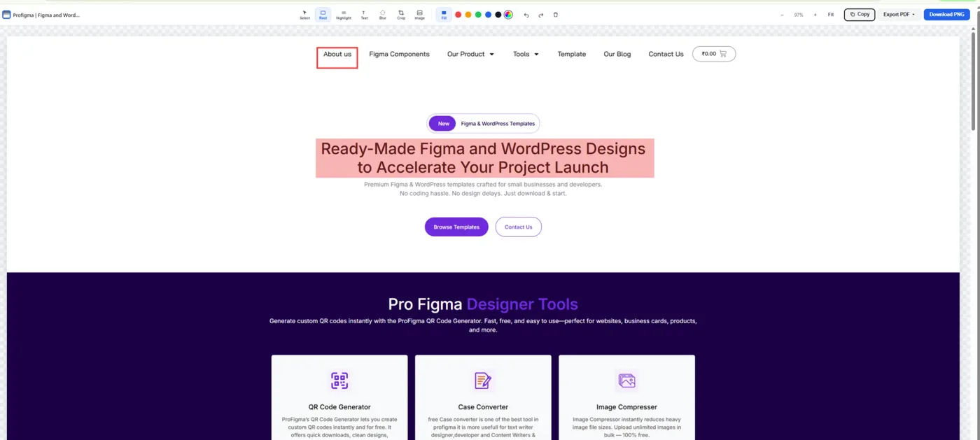Open the Our Blog navigation item

tap(617, 54)
